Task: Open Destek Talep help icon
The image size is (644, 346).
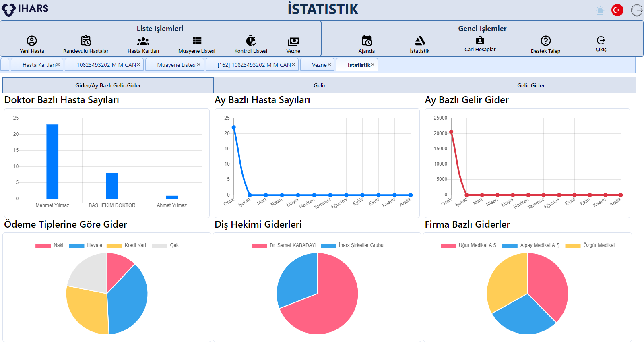Action: (545, 41)
